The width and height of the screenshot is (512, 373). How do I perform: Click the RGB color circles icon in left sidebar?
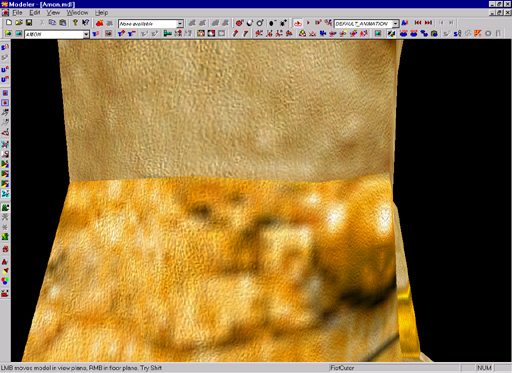tap(5, 281)
